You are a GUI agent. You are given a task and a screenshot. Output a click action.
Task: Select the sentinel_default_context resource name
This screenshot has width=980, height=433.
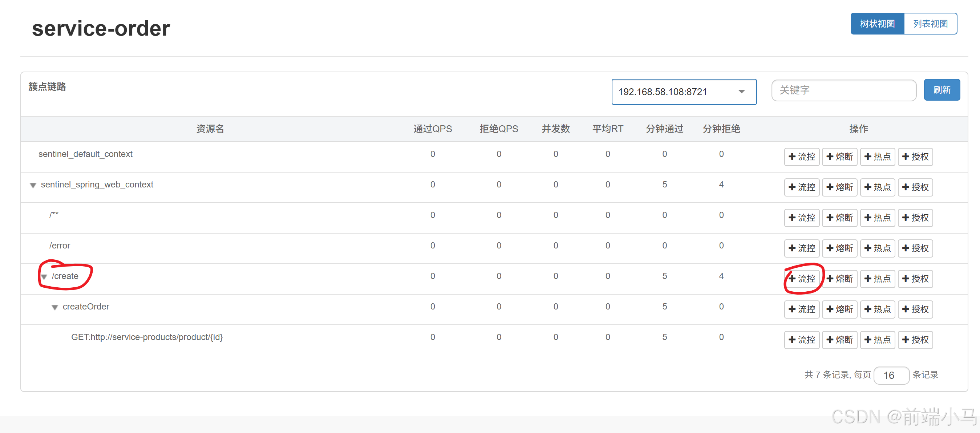tap(85, 154)
